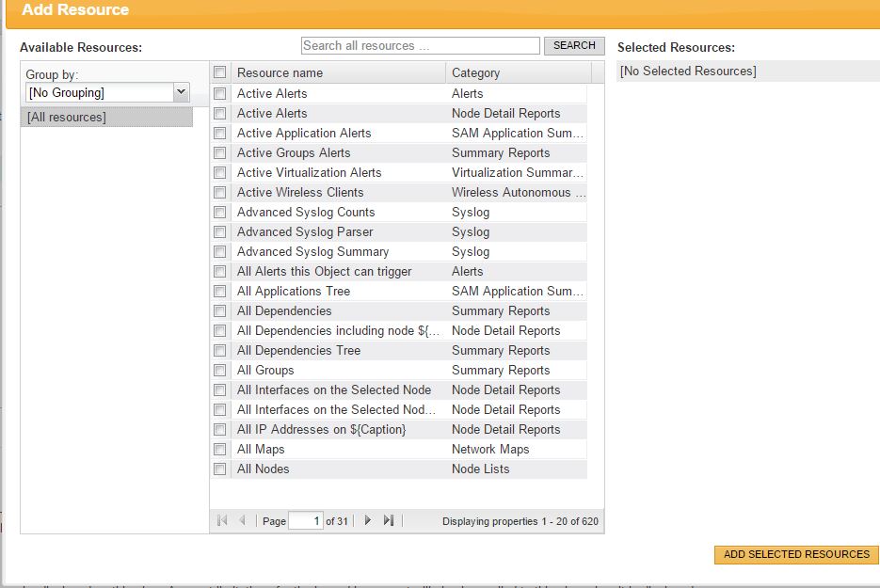Check Advanced Syslog Parser checkbox
The width and height of the screenshot is (880, 588).
pyautogui.click(x=220, y=231)
